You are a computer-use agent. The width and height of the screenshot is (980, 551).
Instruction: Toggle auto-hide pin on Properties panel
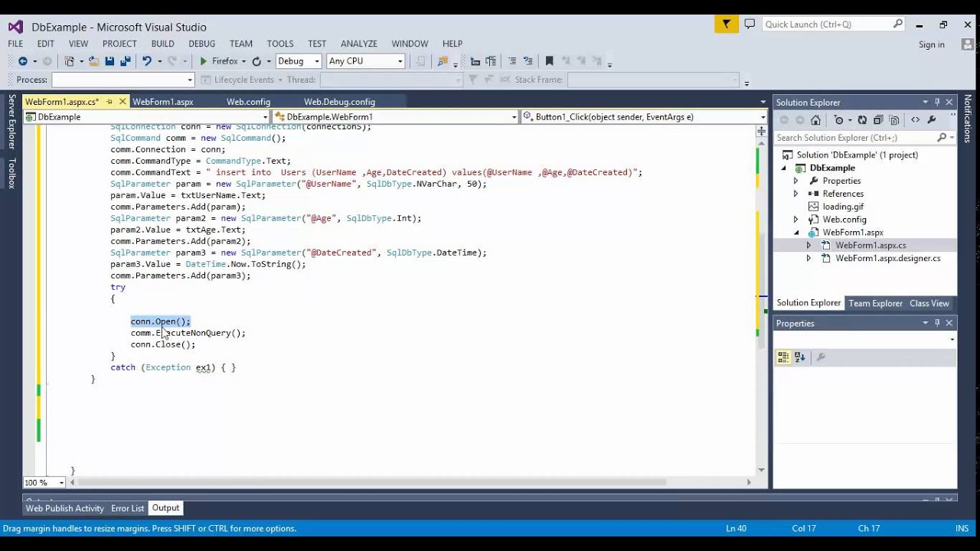pos(937,323)
